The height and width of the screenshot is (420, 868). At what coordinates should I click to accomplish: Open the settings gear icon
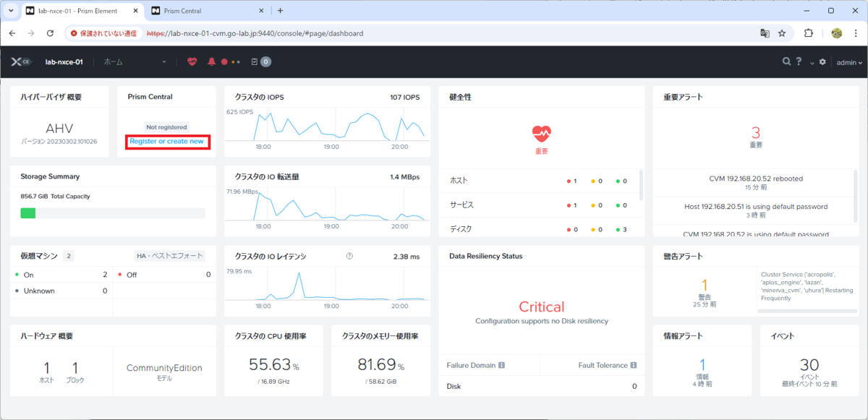point(822,62)
